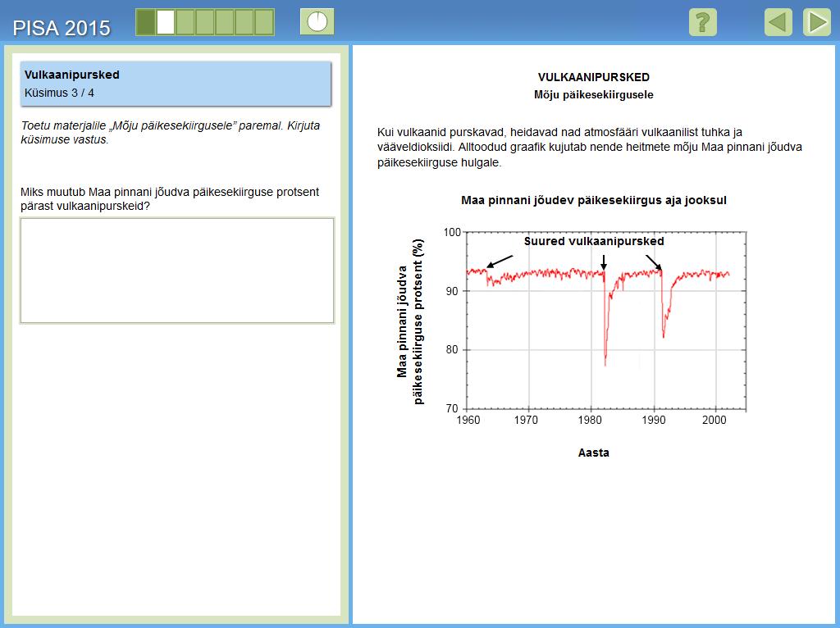The image size is (840, 628).
Task: Click the paragraph starting 'Kui vulkaanid purskavad'
Action: tap(589, 148)
